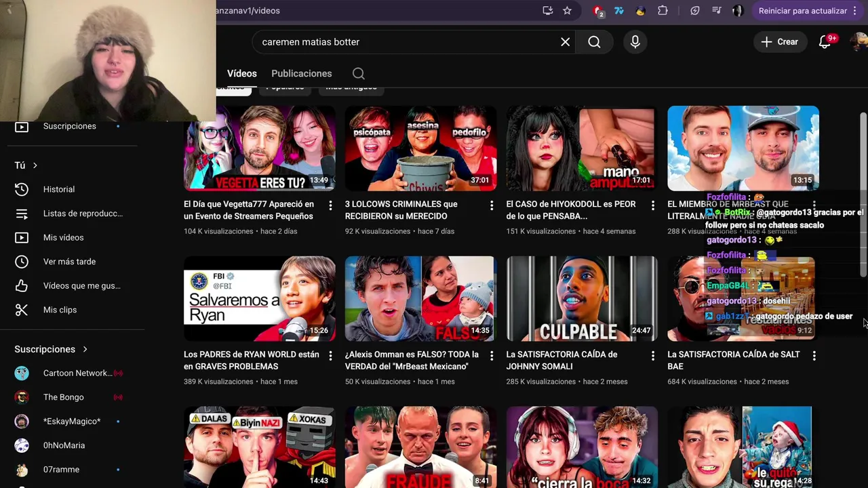Open title La SATISFACTORIA CAÍDA de JOHNNY SOMALI

click(561, 361)
